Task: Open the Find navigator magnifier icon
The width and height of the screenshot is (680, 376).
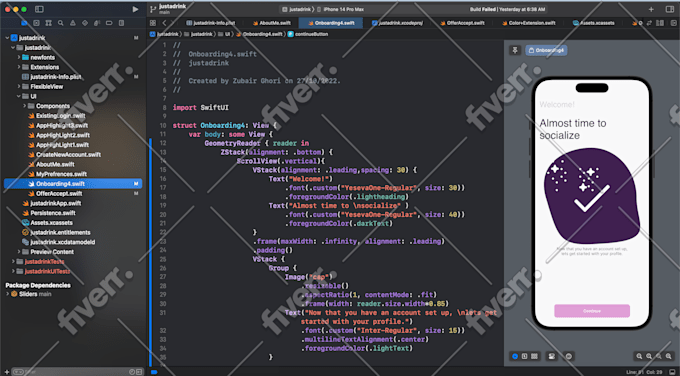Action: click(61, 23)
